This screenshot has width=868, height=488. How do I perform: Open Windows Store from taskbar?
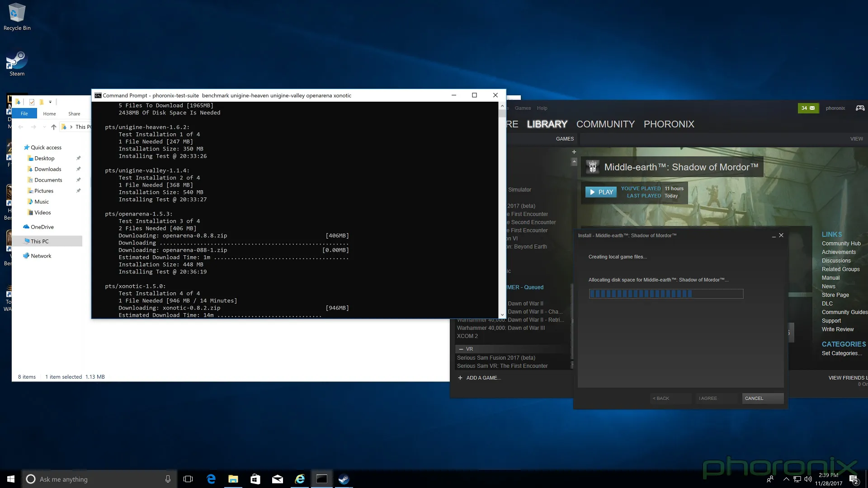[255, 479]
